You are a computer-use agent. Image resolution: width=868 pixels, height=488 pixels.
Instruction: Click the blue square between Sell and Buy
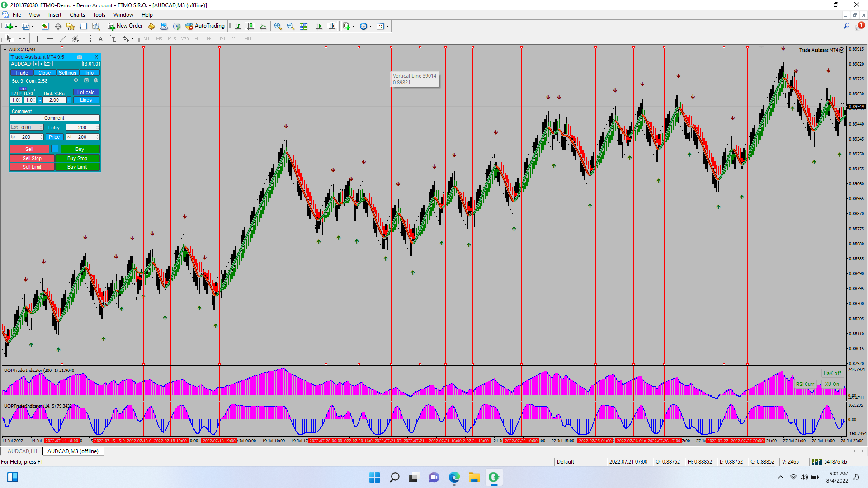[x=55, y=149]
